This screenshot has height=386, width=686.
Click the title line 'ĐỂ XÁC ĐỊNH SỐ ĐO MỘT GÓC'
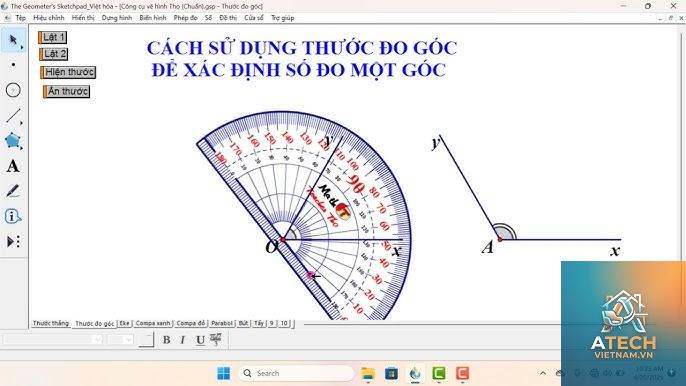[299, 70]
